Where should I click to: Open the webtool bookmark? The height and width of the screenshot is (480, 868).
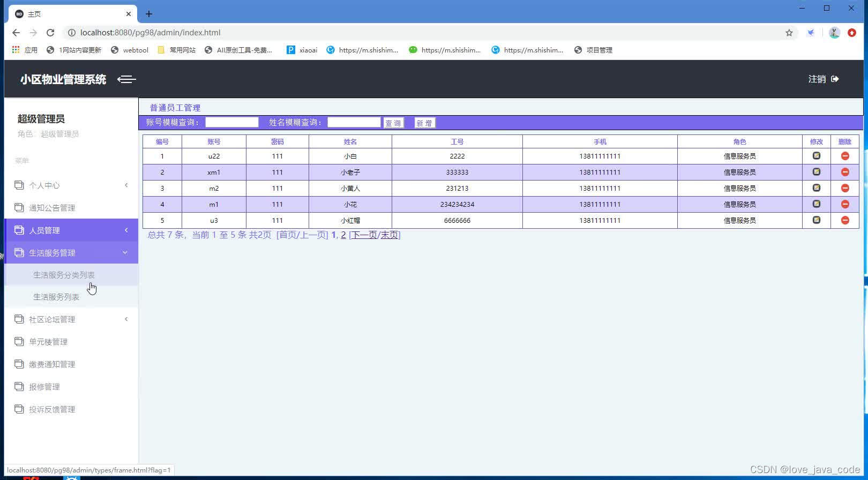[130, 50]
